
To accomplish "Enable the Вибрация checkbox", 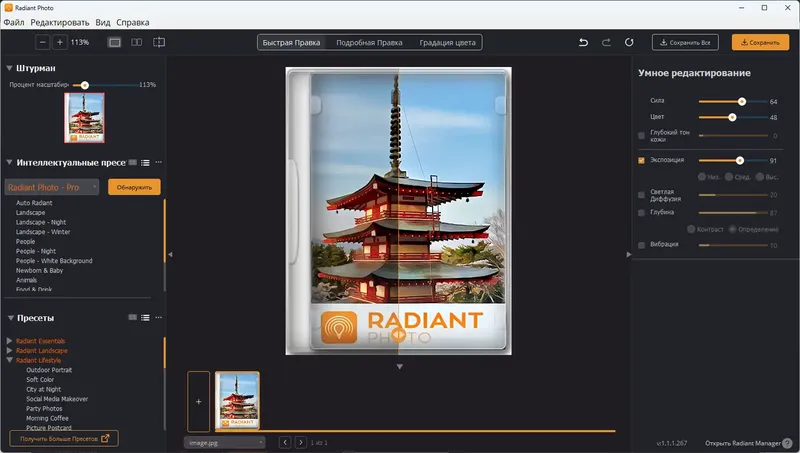I will (641, 245).
